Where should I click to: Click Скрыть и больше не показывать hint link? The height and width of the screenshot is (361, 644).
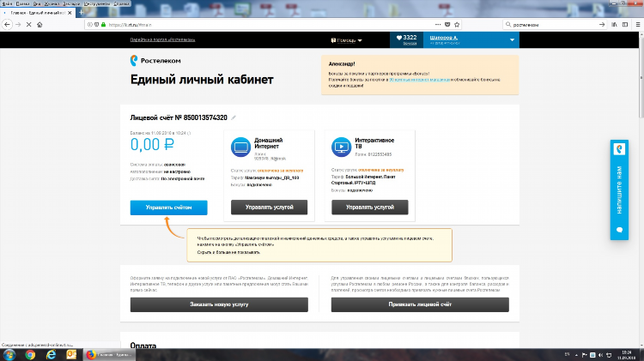228,252
